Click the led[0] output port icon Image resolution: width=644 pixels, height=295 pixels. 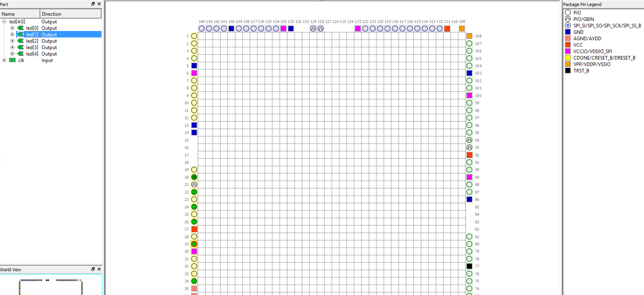[21, 28]
